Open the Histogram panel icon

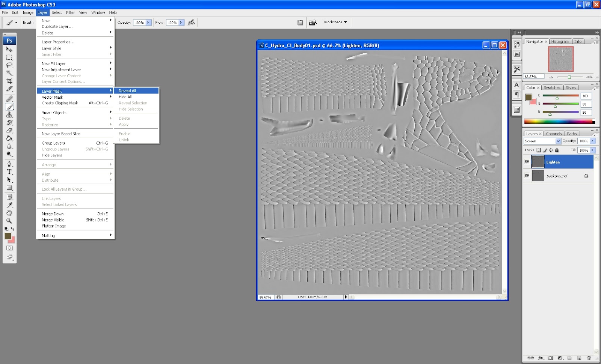click(560, 41)
